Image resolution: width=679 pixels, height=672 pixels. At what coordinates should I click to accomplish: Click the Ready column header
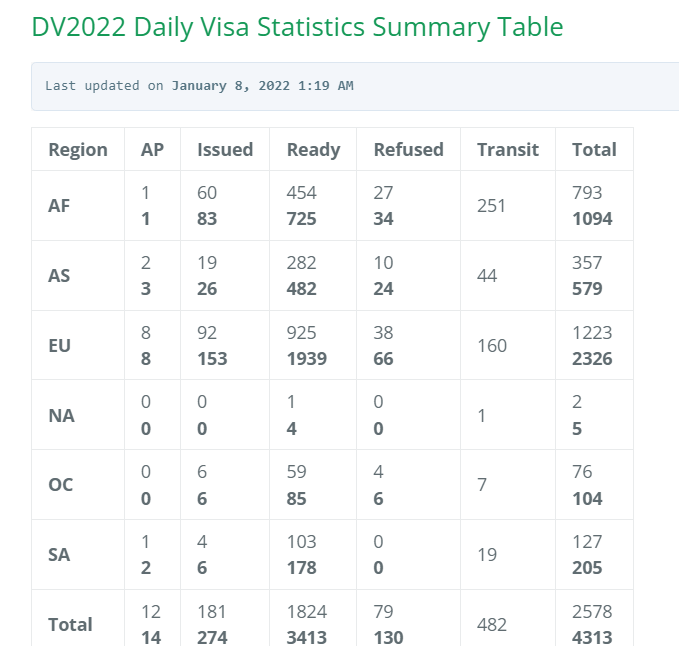pyautogui.click(x=314, y=150)
